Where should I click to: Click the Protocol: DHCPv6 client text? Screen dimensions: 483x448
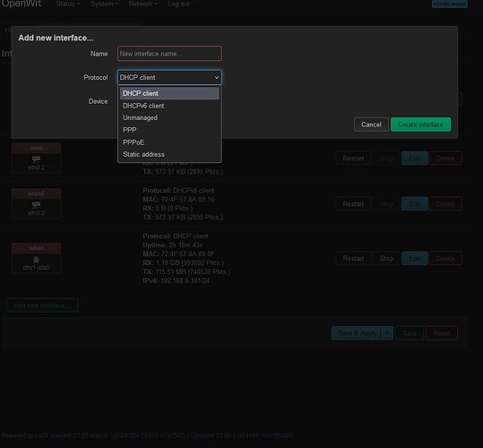178,191
